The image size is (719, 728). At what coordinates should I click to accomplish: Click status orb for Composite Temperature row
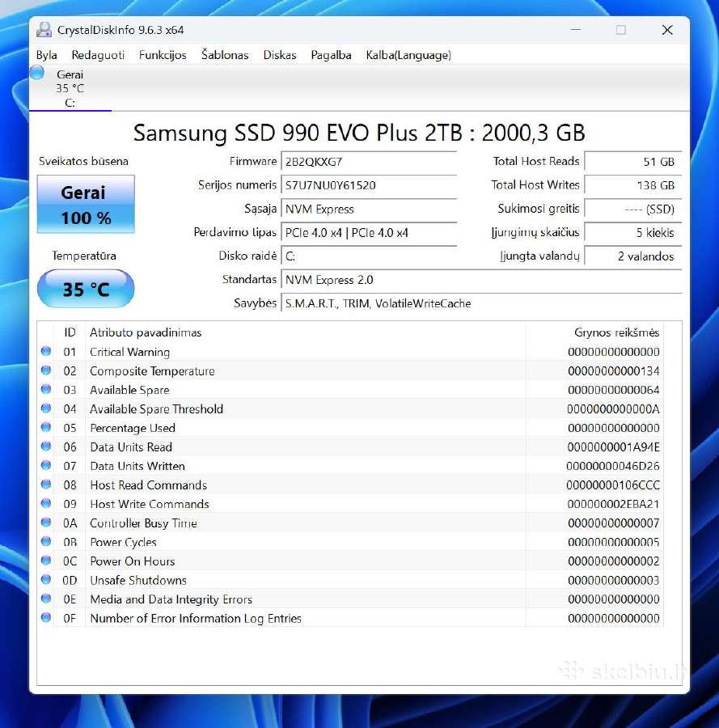(46, 370)
